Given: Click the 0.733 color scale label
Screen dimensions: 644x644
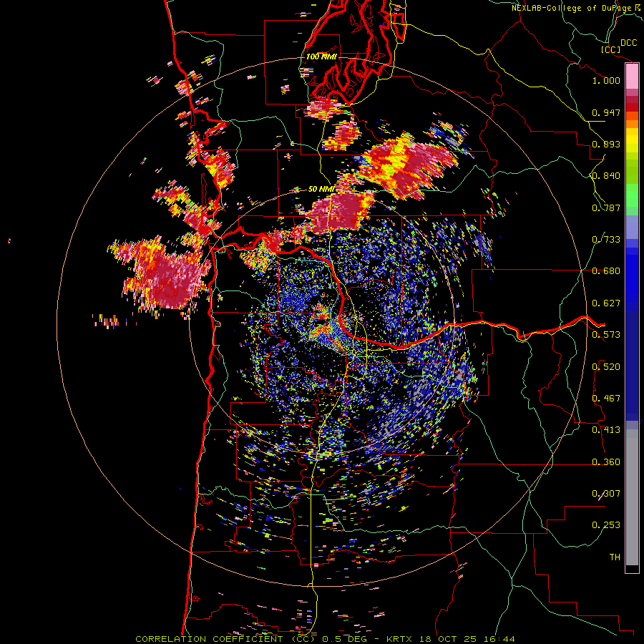Looking at the screenshot, I should click(x=606, y=240).
